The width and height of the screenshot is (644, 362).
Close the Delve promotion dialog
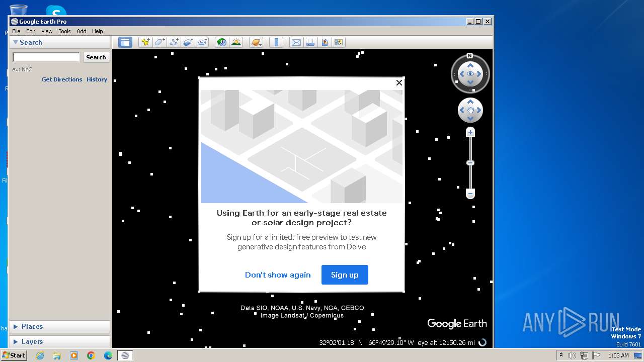coord(399,83)
